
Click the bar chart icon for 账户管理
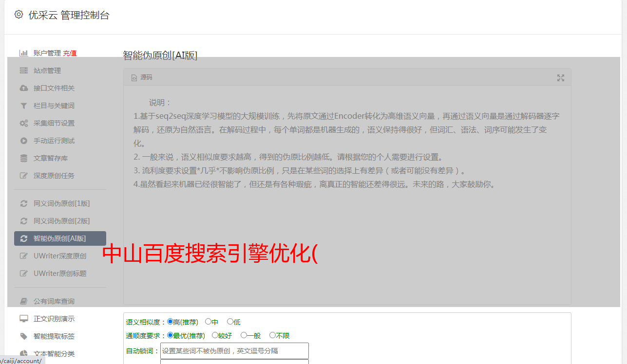pos(23,53)
